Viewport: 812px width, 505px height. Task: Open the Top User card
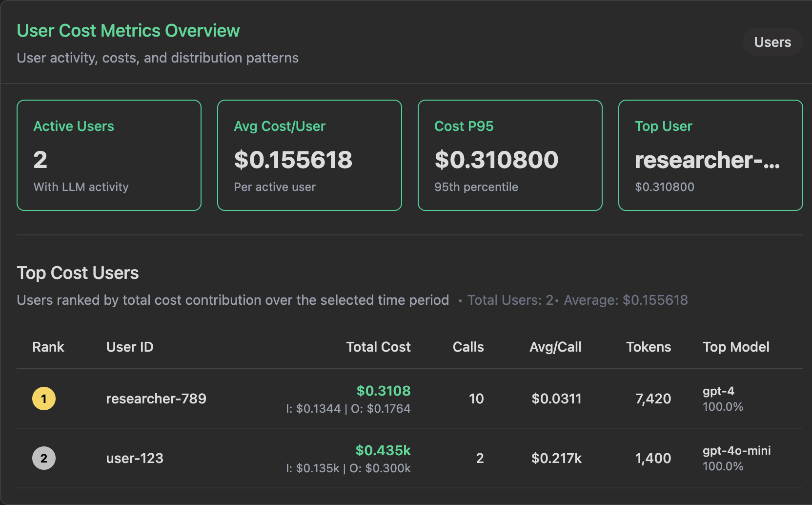point(710,155)
